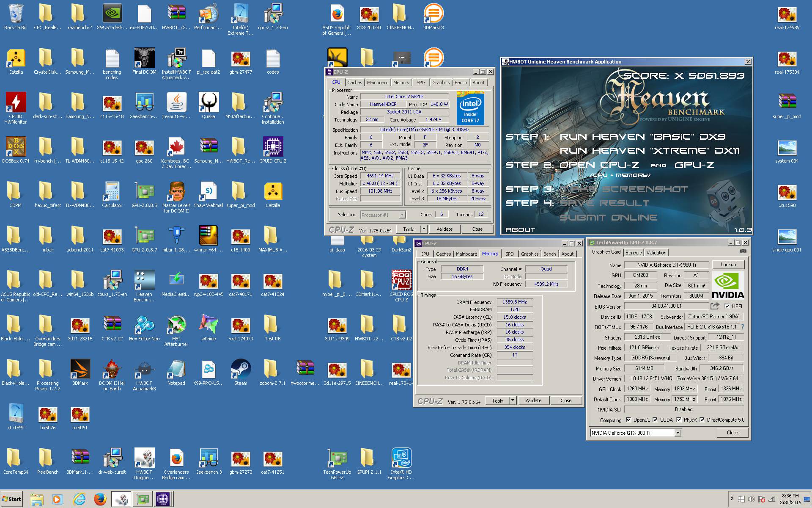Click Core Speed value in CPU-Z
812x508 pixels.
(x=380, y=176)
